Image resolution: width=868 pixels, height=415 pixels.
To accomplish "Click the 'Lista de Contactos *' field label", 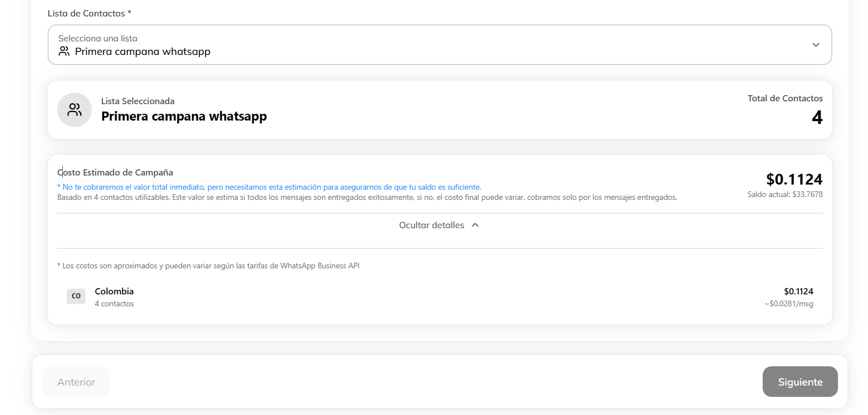I will click(89, 13).
